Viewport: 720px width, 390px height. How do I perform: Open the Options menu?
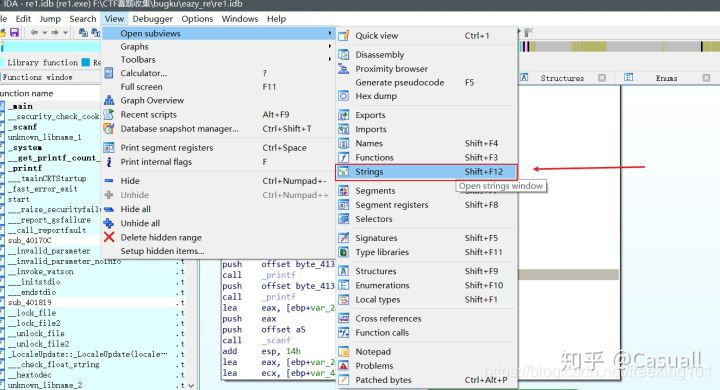(197, 19)
